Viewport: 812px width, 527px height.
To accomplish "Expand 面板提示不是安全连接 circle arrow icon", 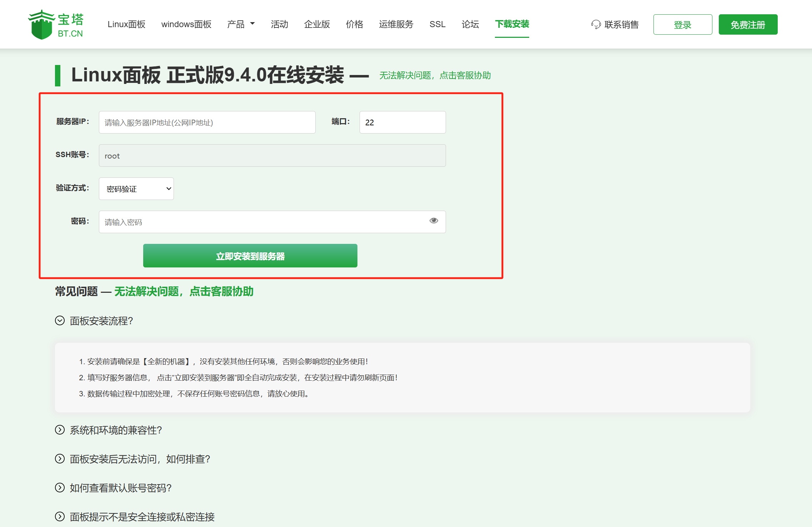I will tap(60, 517).
